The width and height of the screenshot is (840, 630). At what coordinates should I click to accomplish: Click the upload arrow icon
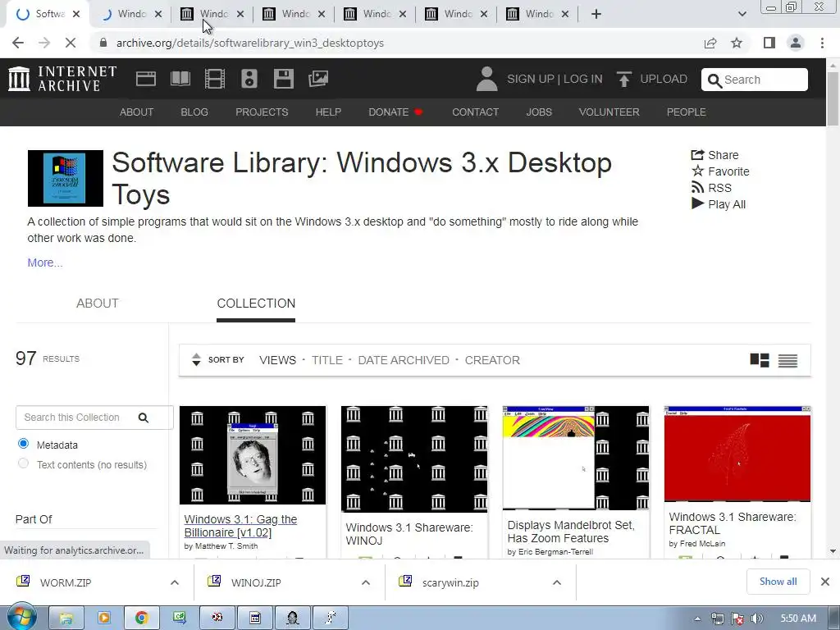point(623,80)
